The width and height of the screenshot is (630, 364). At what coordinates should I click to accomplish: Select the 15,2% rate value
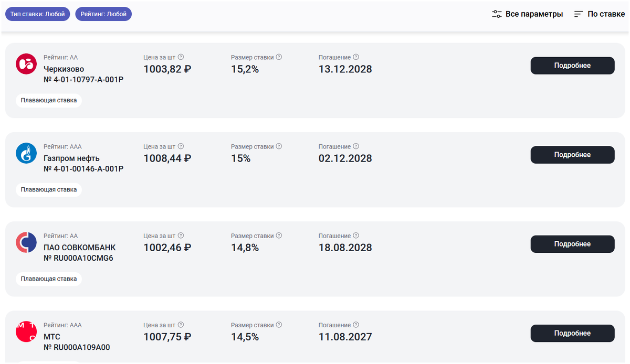pos(245,69)
